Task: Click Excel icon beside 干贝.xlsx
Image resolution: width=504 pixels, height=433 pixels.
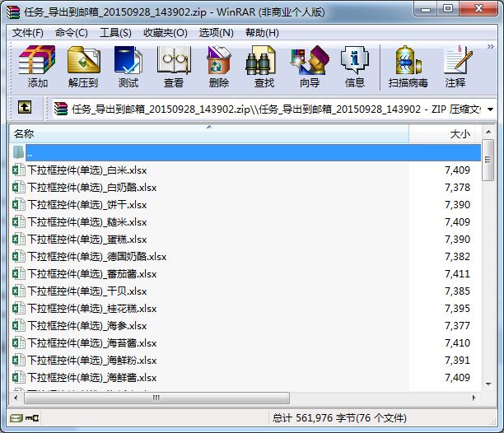Action: point(19,291)
